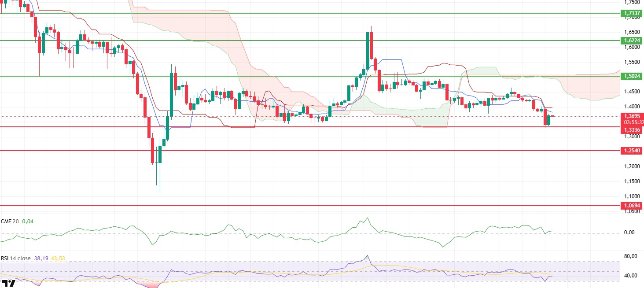Click the TradingView logo in bottom-left corner

pos(7,284)
